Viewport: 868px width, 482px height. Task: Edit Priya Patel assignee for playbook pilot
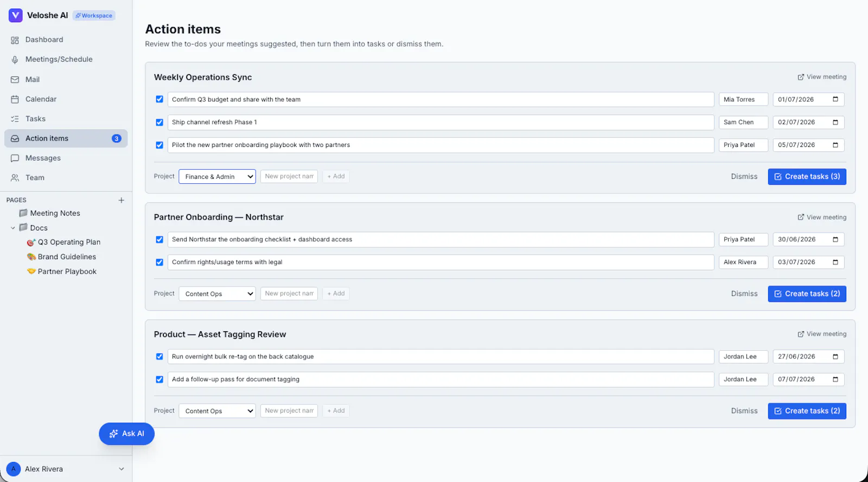743,145
